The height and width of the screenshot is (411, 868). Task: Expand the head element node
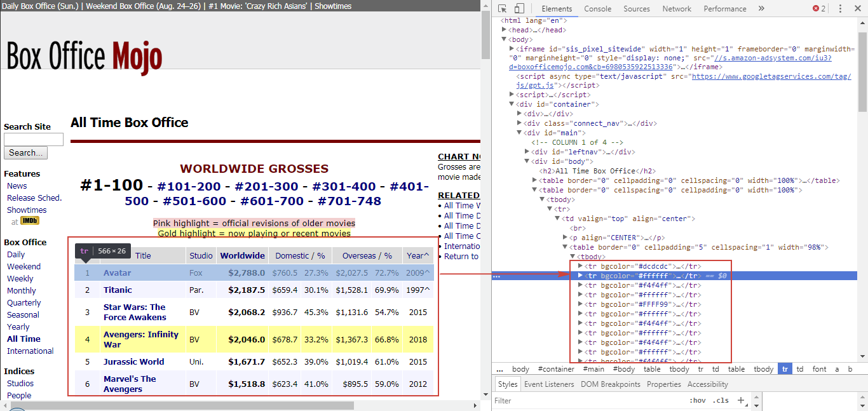coord(504,30)
